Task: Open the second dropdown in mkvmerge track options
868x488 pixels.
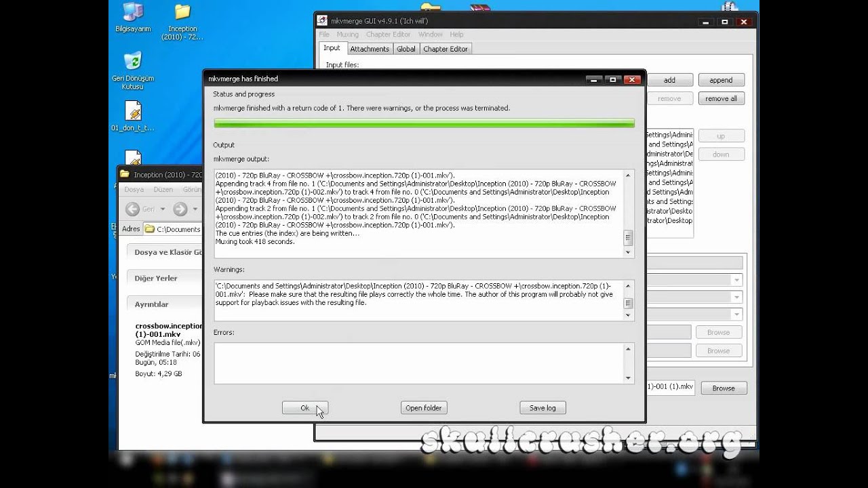Action: pyautogui.click(x=736, y=297)
